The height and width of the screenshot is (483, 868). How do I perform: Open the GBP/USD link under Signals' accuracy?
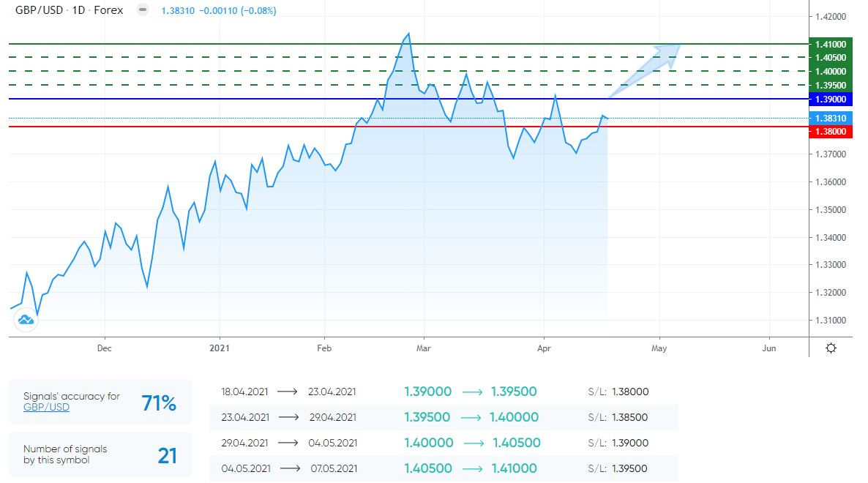[46, 408]
